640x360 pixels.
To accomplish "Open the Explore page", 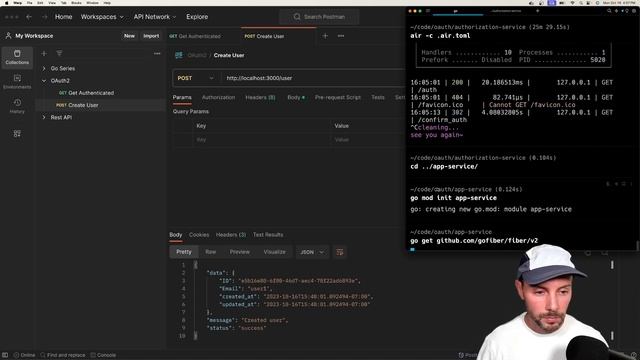I will pos(197,17).
